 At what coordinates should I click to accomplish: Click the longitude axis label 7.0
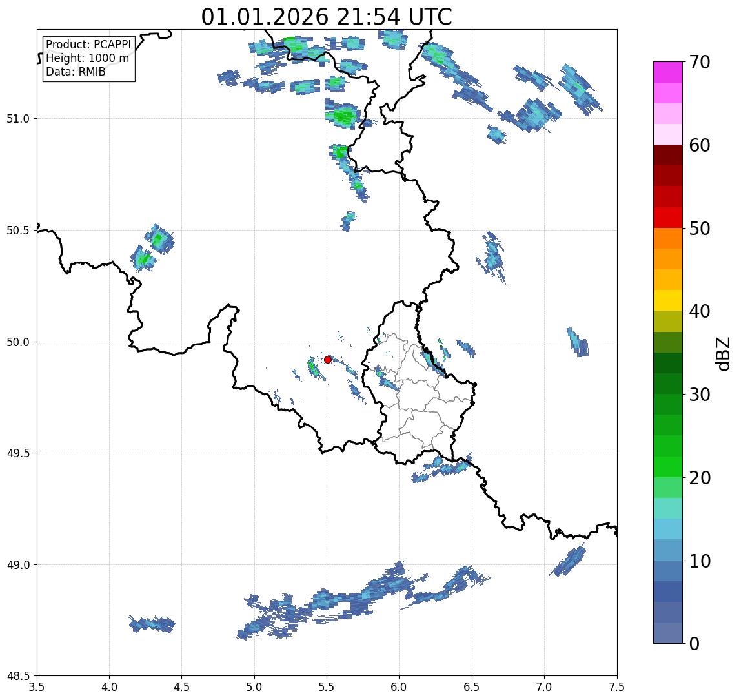[x=544, y=686]
